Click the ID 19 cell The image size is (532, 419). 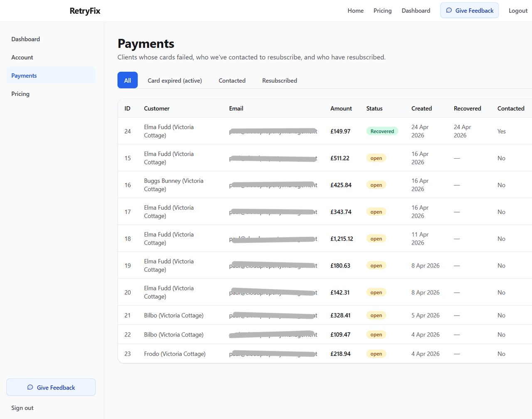pyautogui.click(x=128, y=265)
